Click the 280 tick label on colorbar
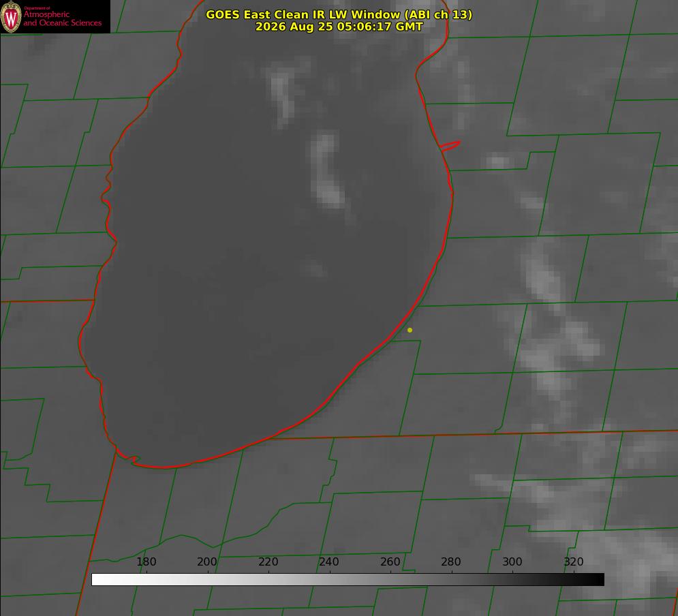This screenshot has height=616, width=678. (451, 561)
